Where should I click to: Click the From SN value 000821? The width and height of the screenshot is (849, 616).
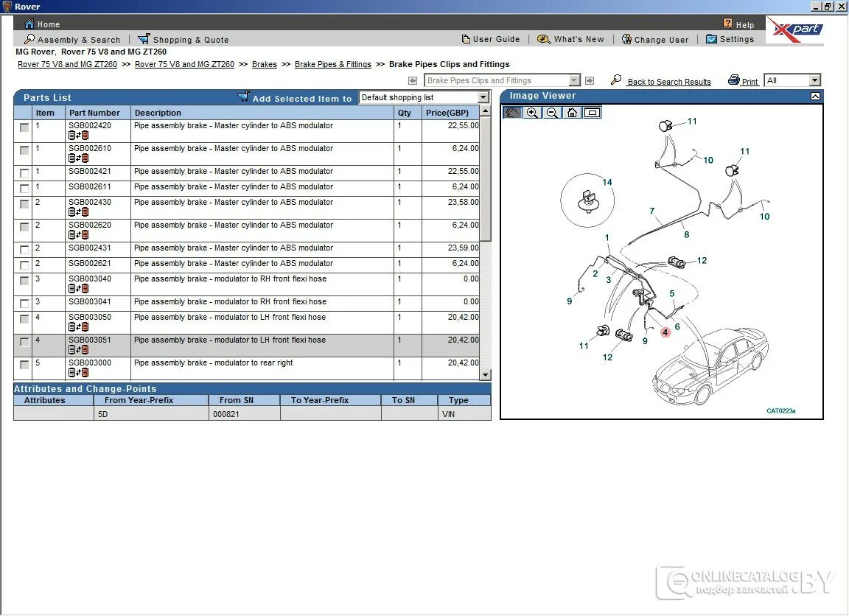coord(226,414)
